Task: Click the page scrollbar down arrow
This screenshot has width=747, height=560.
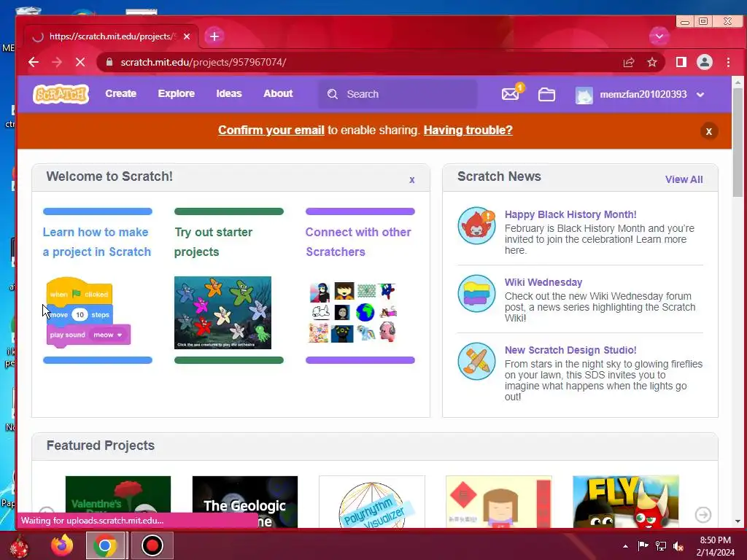Action: 738,522
